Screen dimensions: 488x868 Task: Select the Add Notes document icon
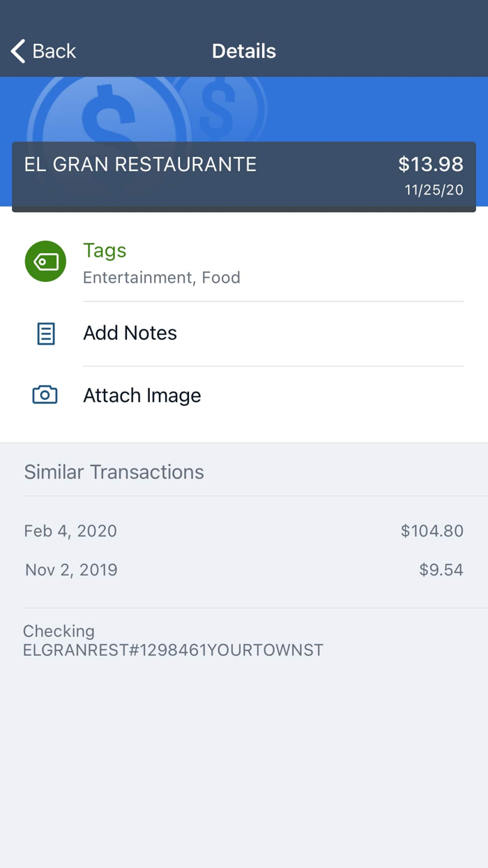45,334
